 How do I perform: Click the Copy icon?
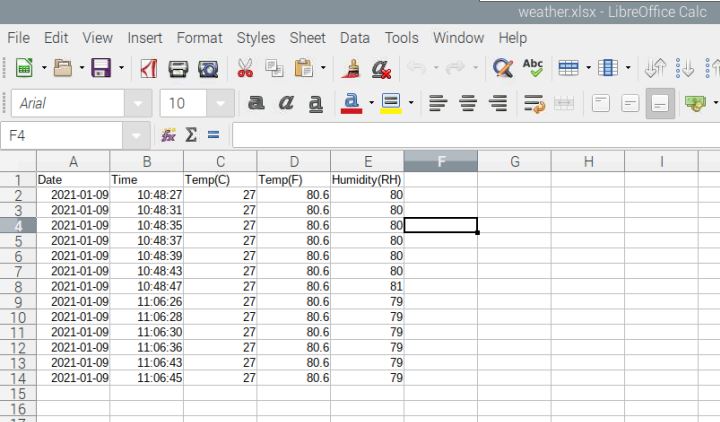274,68
